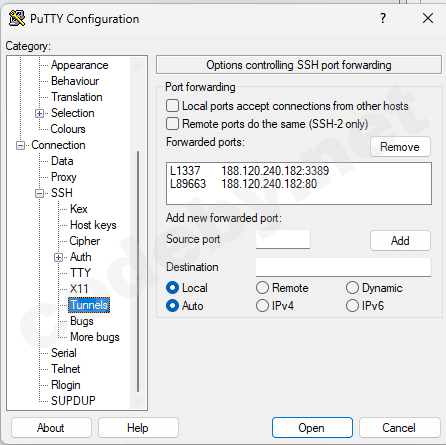Image resolution: width=446 pixels, height=445 pixels.
Task: Open the Rlogin category
Action: point(66,385)
